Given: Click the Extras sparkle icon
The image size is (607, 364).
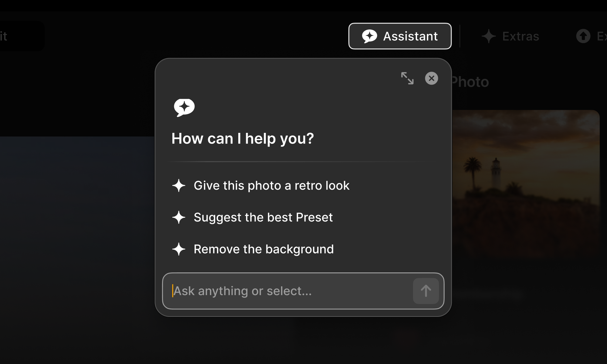Looking at the screenshot, I should pos(489,36).
